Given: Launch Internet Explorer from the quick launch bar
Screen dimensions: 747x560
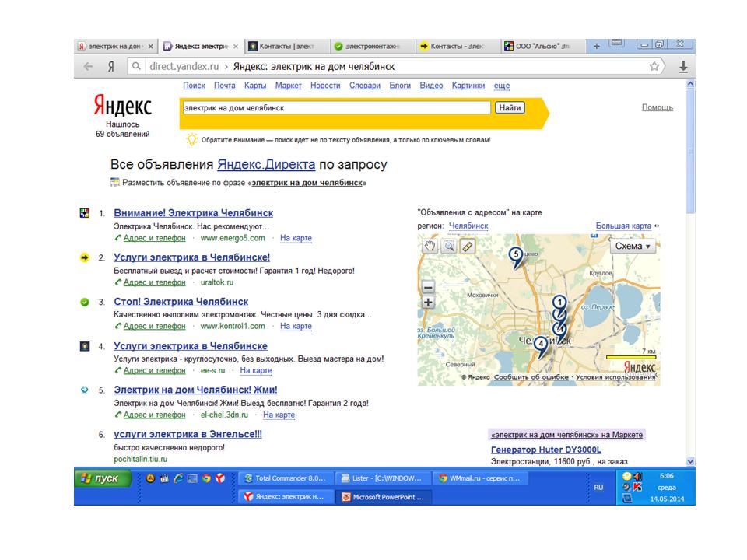Looking at the screenshot, I should tap(178, 478).
